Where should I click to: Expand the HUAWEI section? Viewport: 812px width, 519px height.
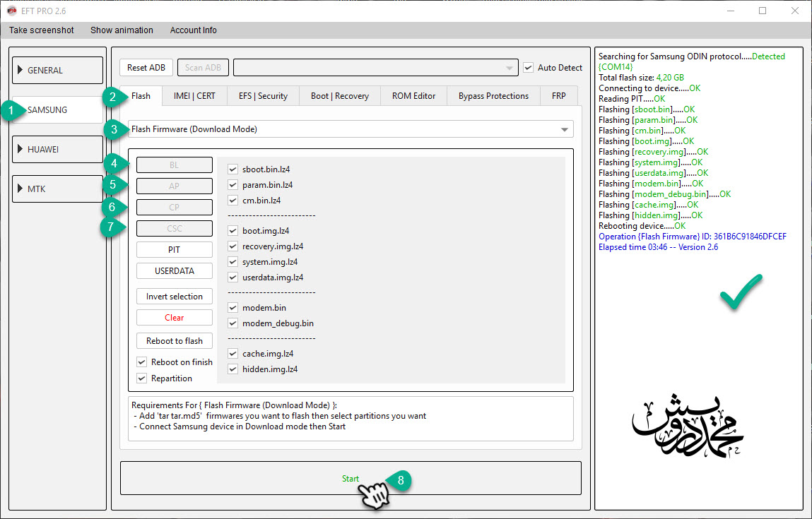57,150
